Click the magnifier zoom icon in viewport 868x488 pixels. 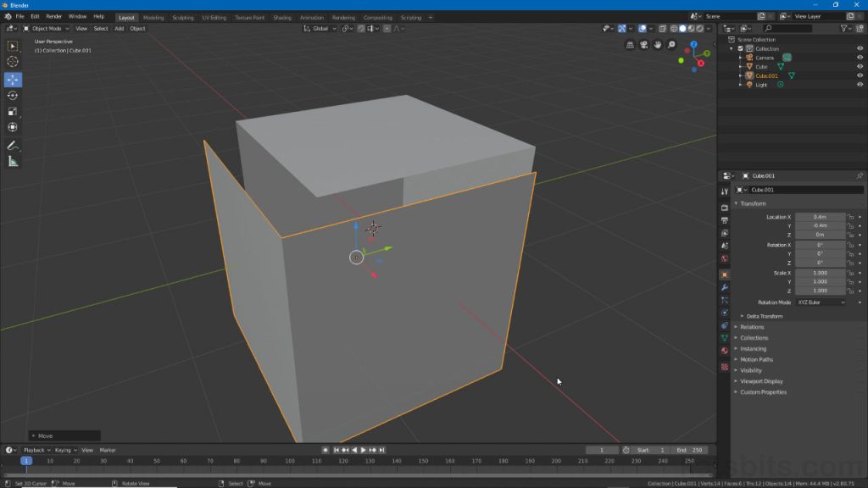pos(670,44)
